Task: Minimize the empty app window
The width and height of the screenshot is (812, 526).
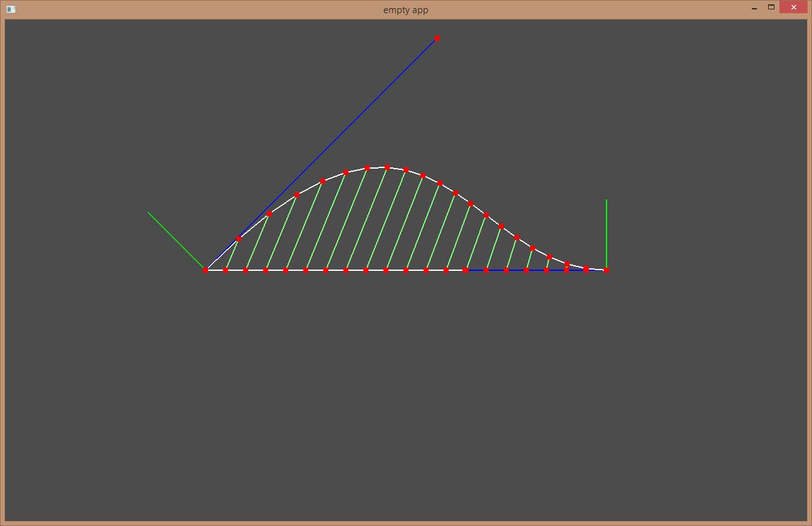Action: coord(754,9)
